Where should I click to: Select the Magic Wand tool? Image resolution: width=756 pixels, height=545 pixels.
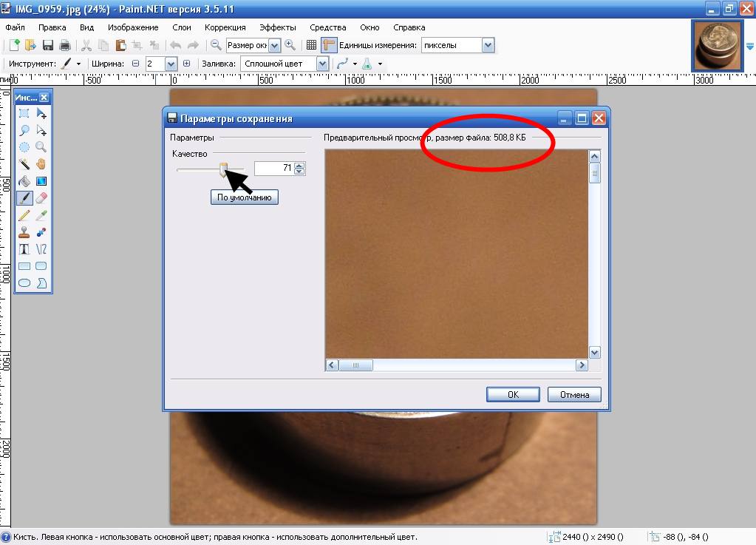(x=24, y=164)
